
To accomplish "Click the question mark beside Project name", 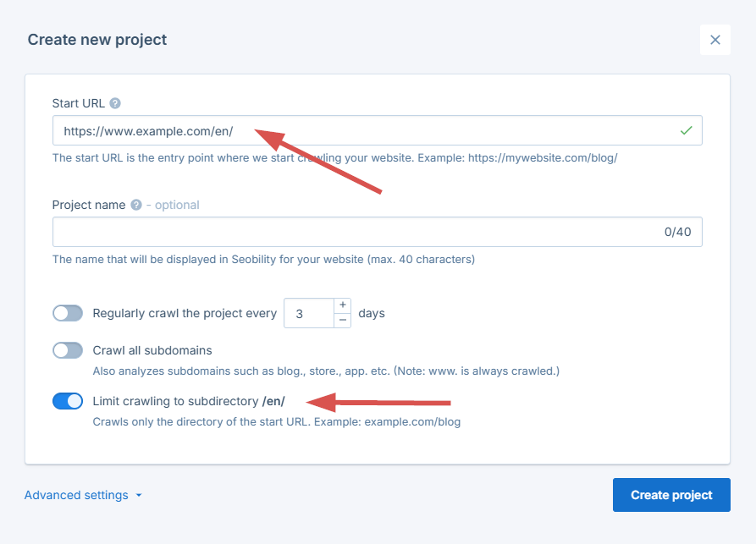I will [x=135, y=205].
